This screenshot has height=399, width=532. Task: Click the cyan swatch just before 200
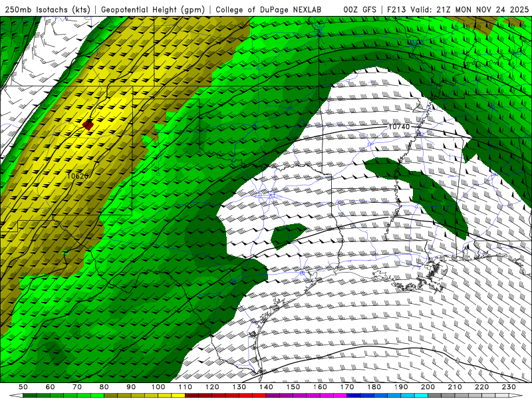[x=421, y=396]
